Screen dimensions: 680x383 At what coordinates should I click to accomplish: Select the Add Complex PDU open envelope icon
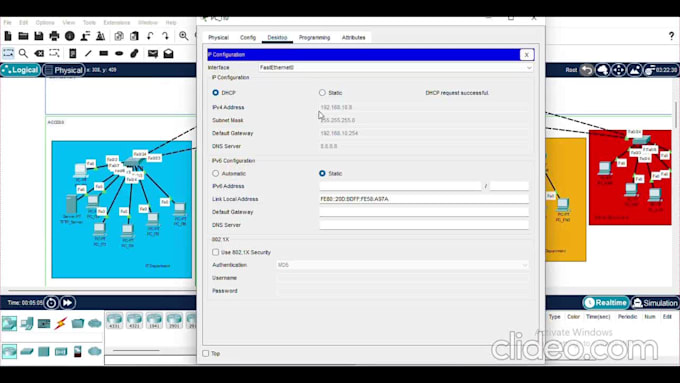[168, 53]
